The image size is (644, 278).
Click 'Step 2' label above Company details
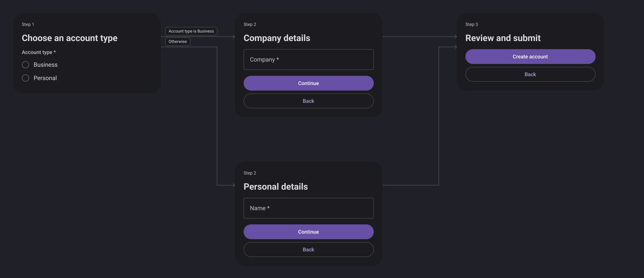click(x=250, y=24)
